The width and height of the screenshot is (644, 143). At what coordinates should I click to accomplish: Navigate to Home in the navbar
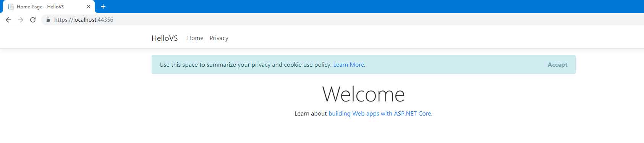click(x=195, y=38)
